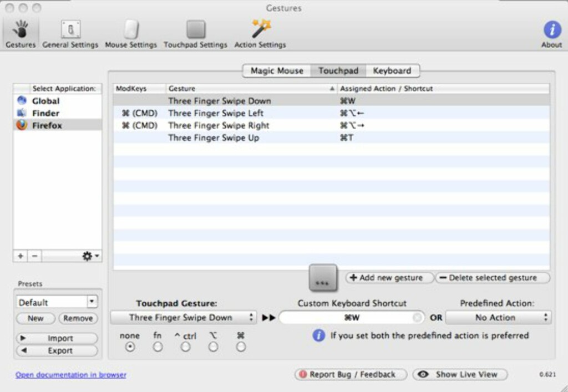Click Add new gesture button
The height and width of the screenshot is (392, 568).
click(389, 278)
